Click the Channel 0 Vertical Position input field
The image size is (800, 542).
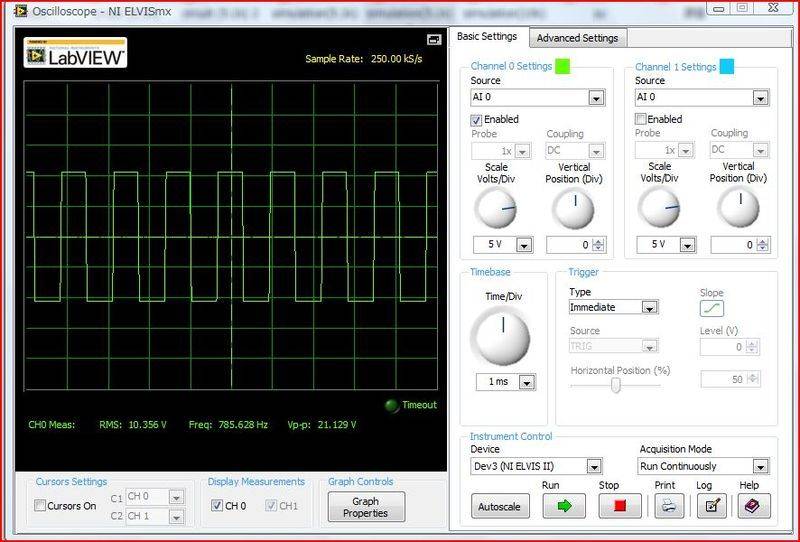(568, 245)
